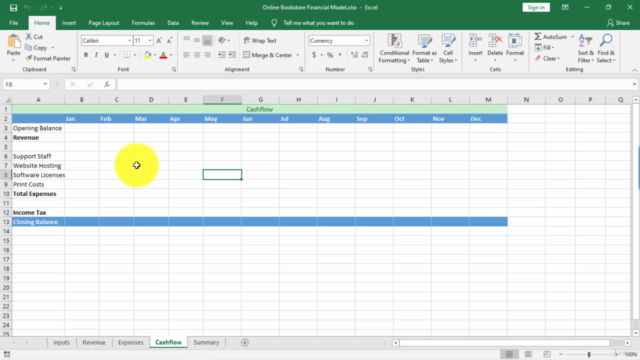The width and height of the screenshot is (640, 360).
Task: Switch to Normal view in status bar
Action: tap(509, 354)
